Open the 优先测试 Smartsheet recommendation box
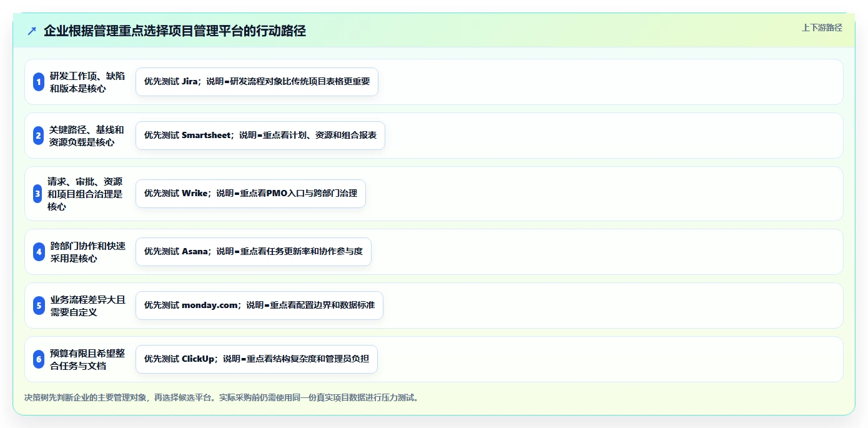 260,136
